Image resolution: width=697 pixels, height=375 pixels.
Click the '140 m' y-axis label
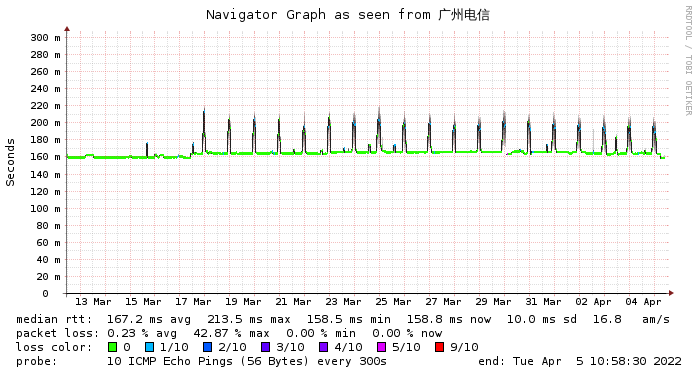tap(45, 175)
